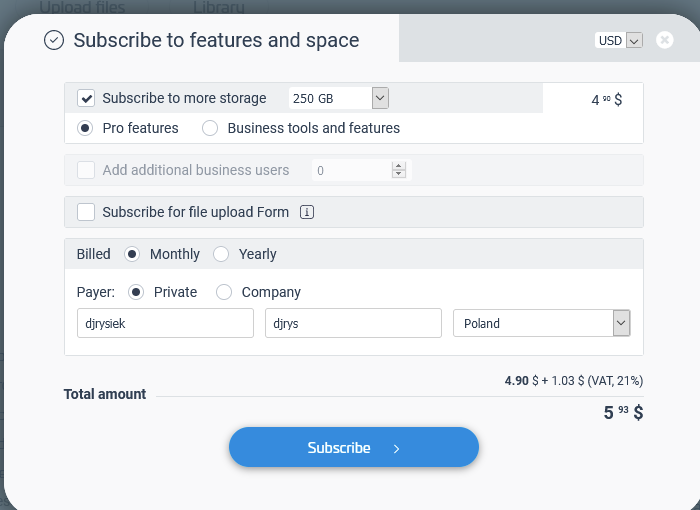Screen dimensions: 700x510
Task: Open the USD currency dropdown
Action: (x=633, y=41)
